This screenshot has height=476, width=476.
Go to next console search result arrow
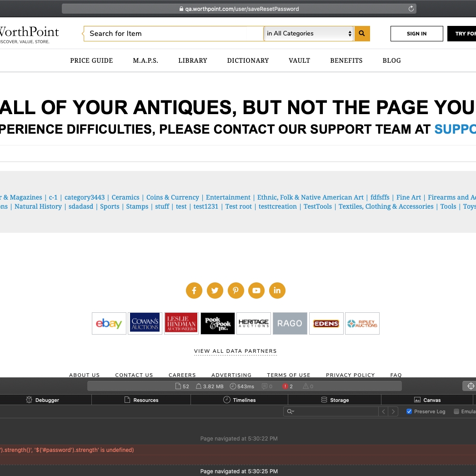(x=393, y=411)
